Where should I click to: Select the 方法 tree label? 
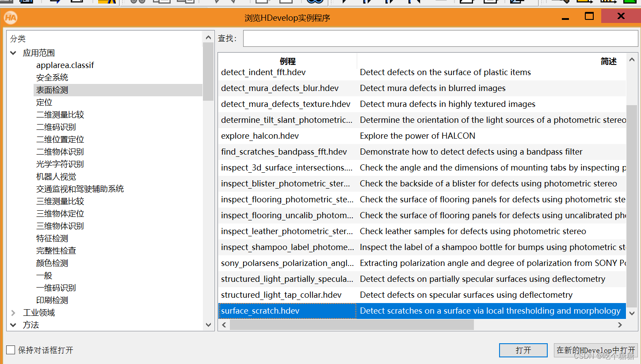pyautogui.click(x=31, y=325)
